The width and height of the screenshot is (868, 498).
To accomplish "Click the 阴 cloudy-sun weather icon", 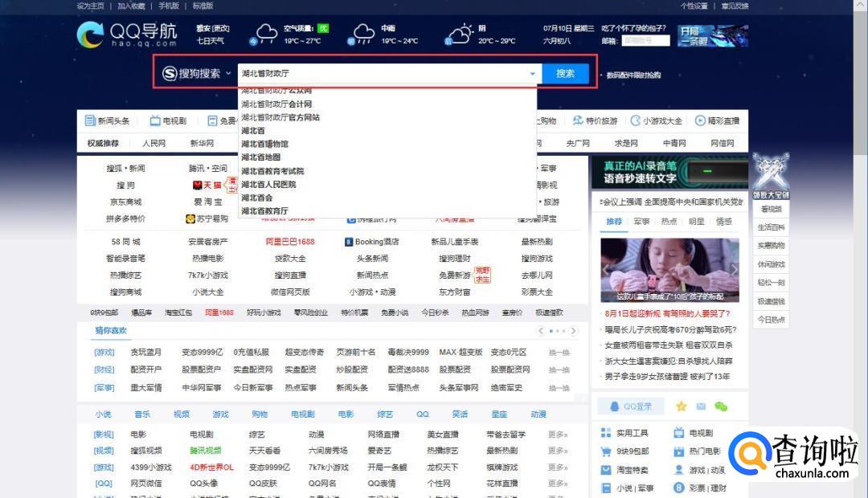I will pyautogui.click(x=460, y=34).
